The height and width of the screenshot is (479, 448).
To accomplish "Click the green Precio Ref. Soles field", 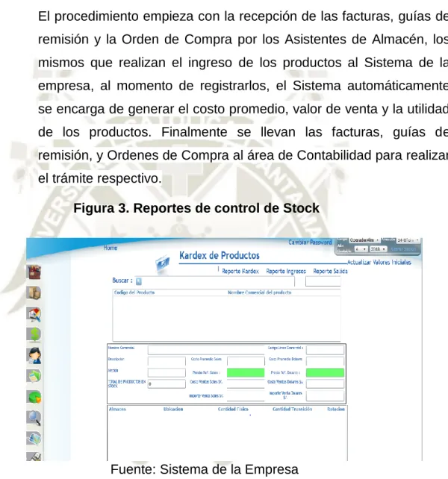I will 246,372.
